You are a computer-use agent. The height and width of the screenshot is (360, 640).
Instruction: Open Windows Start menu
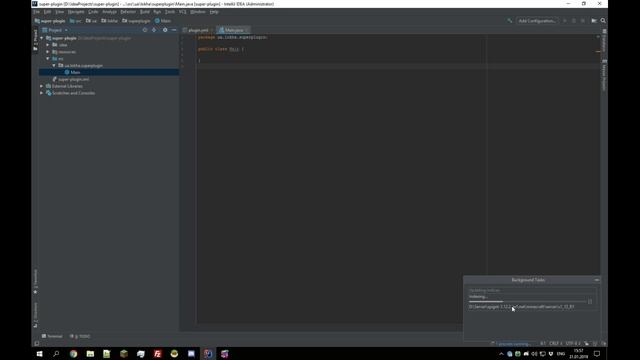point(39,354)
